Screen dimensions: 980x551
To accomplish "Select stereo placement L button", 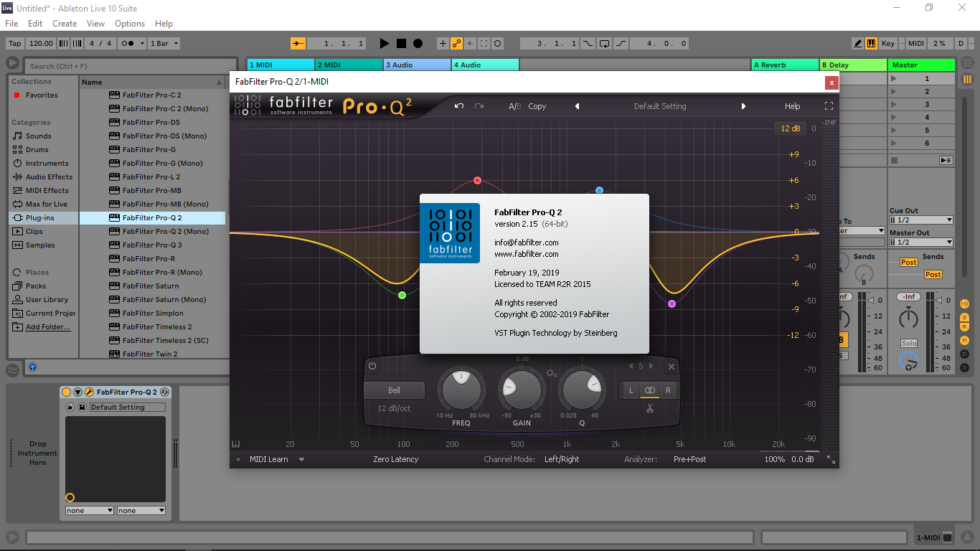I will click(x=631, y=390).
